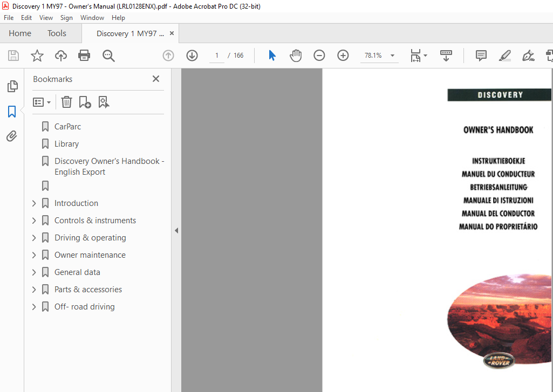Open the Help menu
Screen dimensions: 553x392
pyautogui.click(x=118, y=18)
